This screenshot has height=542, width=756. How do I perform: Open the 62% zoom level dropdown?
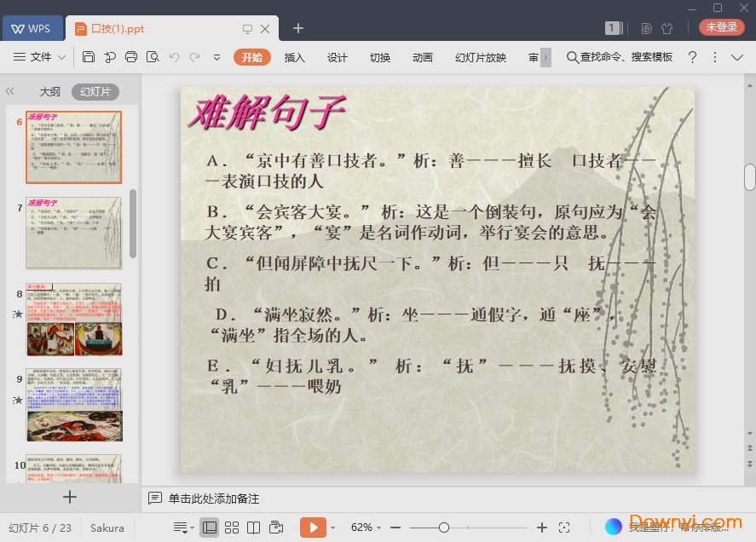(366, 528)
